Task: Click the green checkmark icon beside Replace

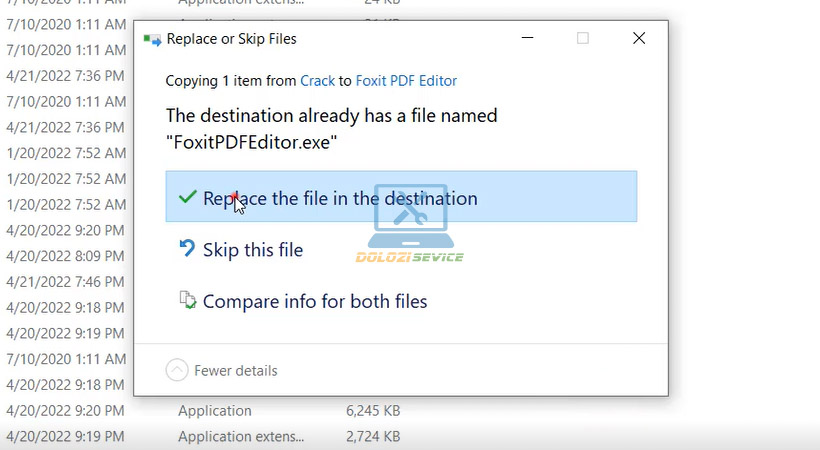Action: click(x=187, y=198)
